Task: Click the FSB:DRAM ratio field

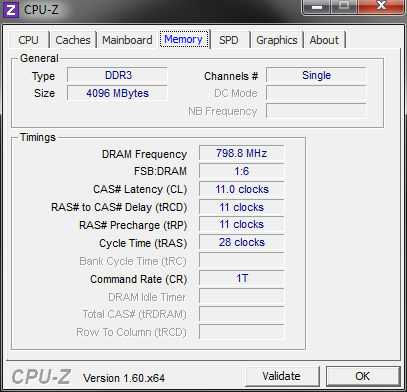Action: pos(242,171)
